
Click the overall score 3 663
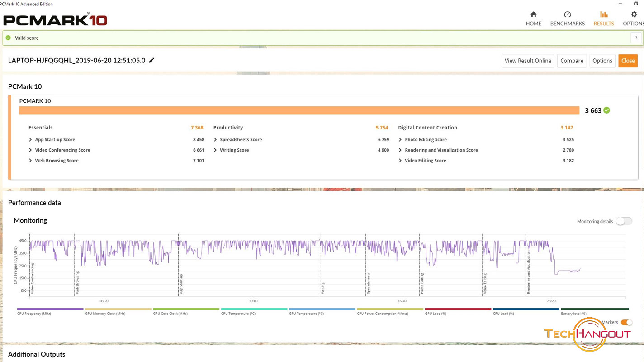(593, 110)
